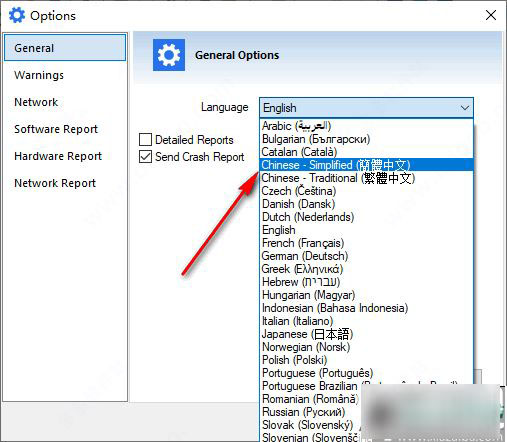The image size is (507, 442).
Task: Click the blue General Options gear icon
Action: pyautogui.click(x=169, y=55)
